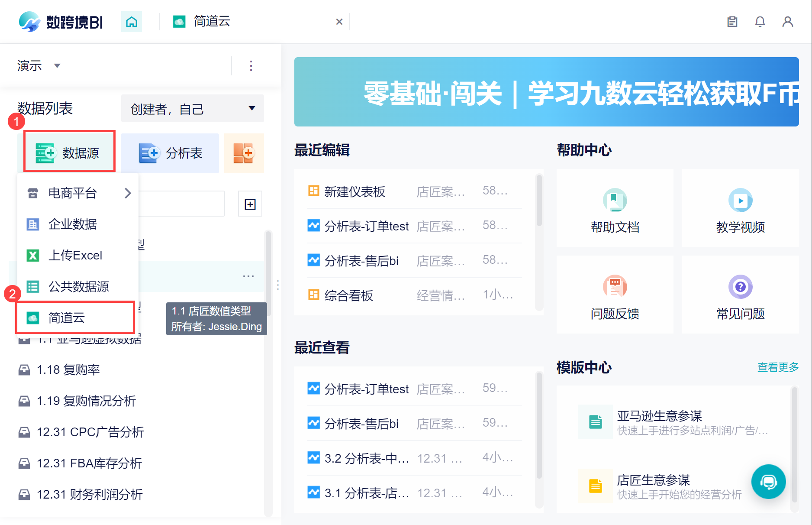Open the 店匠生意参谋 template

coord(660,486)
